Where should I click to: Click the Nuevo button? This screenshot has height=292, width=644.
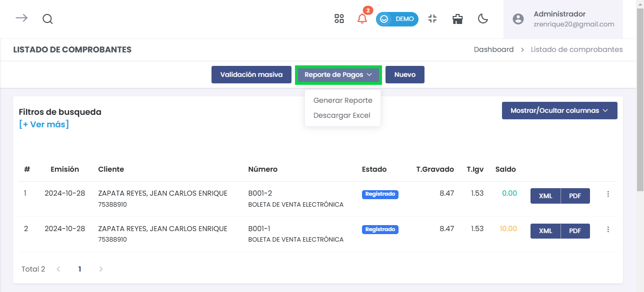click(x=405, y=74)
